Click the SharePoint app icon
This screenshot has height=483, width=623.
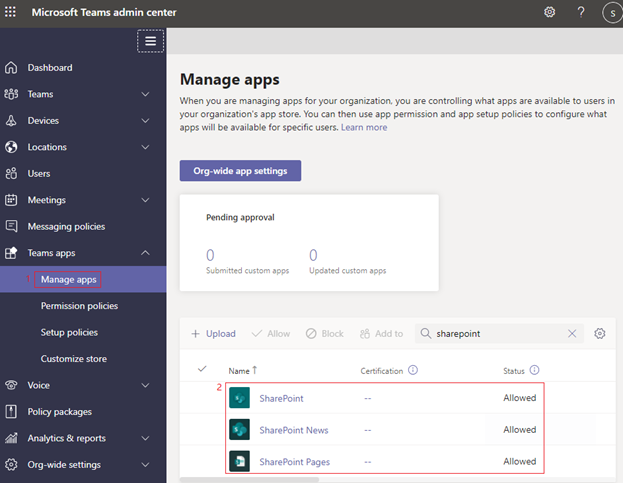pos(240,398)
